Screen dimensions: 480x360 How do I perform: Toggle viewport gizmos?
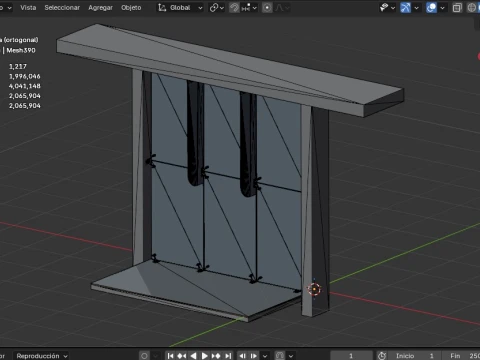405,7
